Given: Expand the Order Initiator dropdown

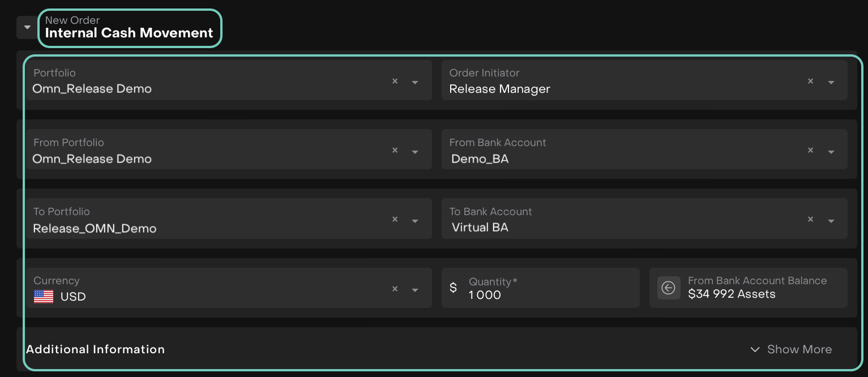Looking at the screenshot, I should click(x=831, y=82).
